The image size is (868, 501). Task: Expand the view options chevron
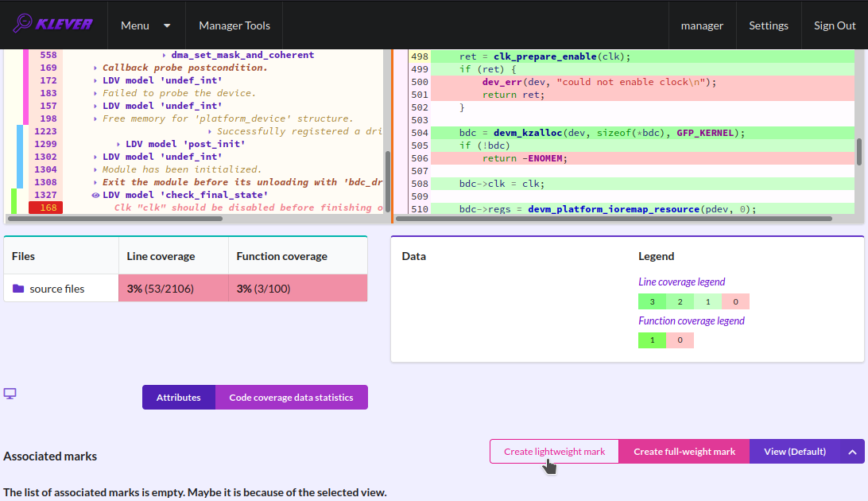pos(852,452)
